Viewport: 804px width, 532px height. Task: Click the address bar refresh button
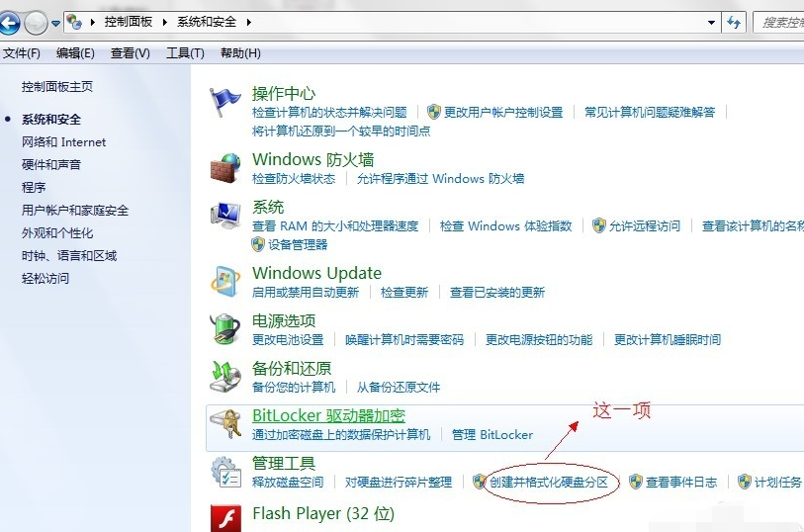(734, 22)
